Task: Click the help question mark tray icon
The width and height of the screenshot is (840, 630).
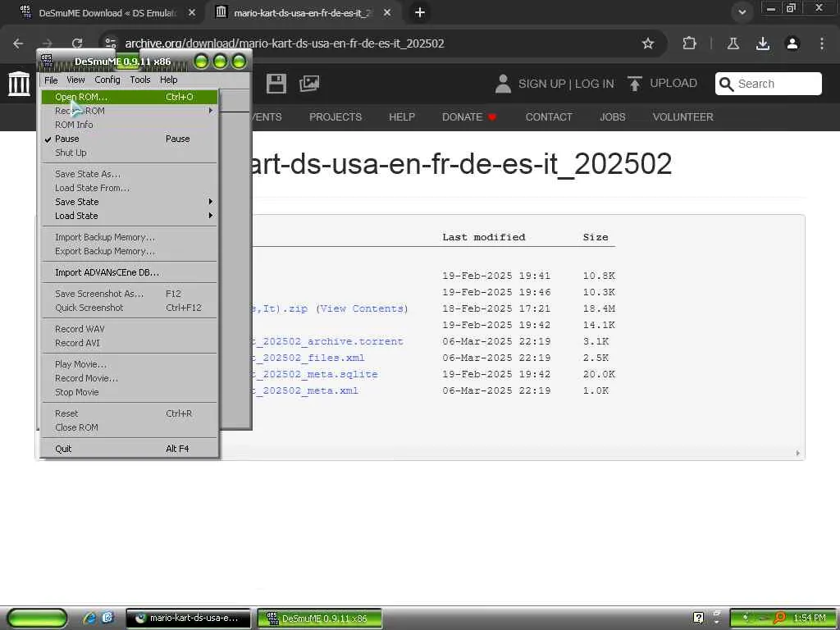Action: click(x=698, y=618)
